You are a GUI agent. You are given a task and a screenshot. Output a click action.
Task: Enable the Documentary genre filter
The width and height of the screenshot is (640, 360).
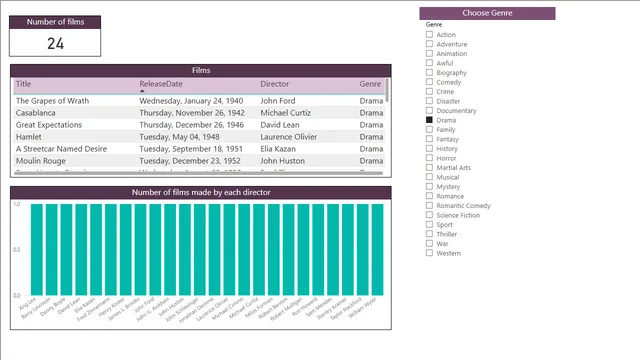(429, 111)
